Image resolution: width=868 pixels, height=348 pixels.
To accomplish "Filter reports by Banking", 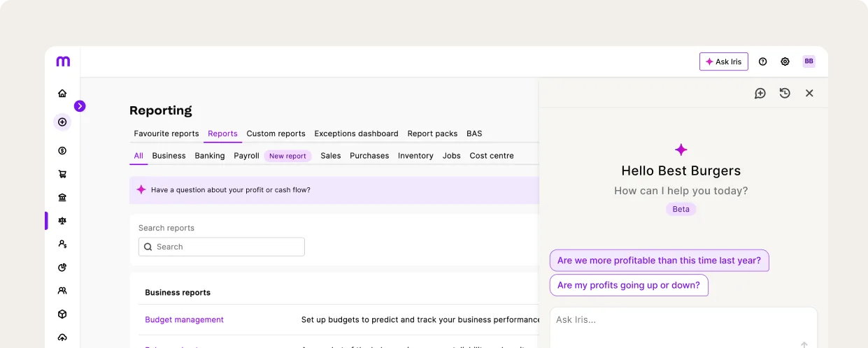I will pos(210,156).
